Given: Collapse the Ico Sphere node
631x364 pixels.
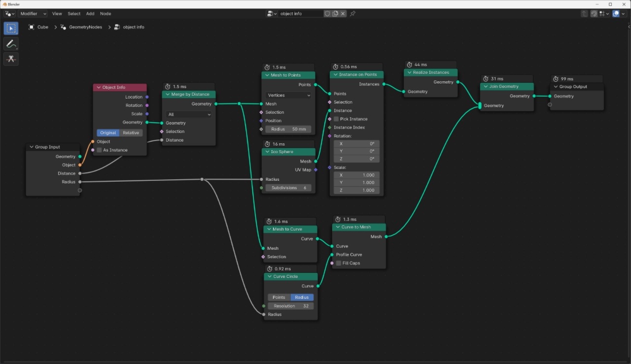Looking at the screenshot, I should coord(267,152).
